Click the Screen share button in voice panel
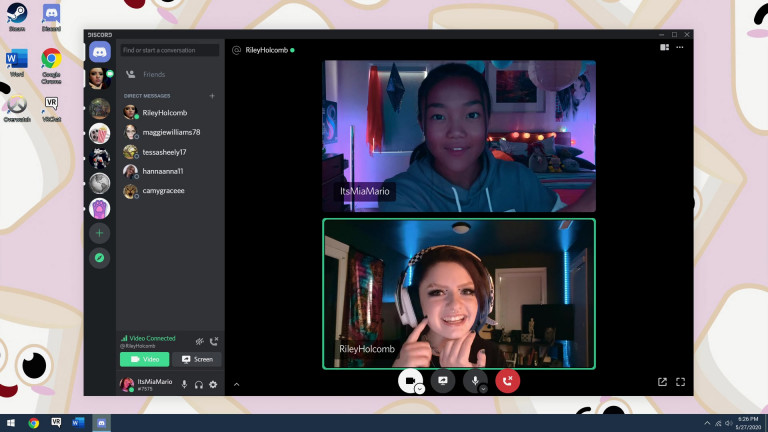 pyautogui.click(x=197, y=359)
